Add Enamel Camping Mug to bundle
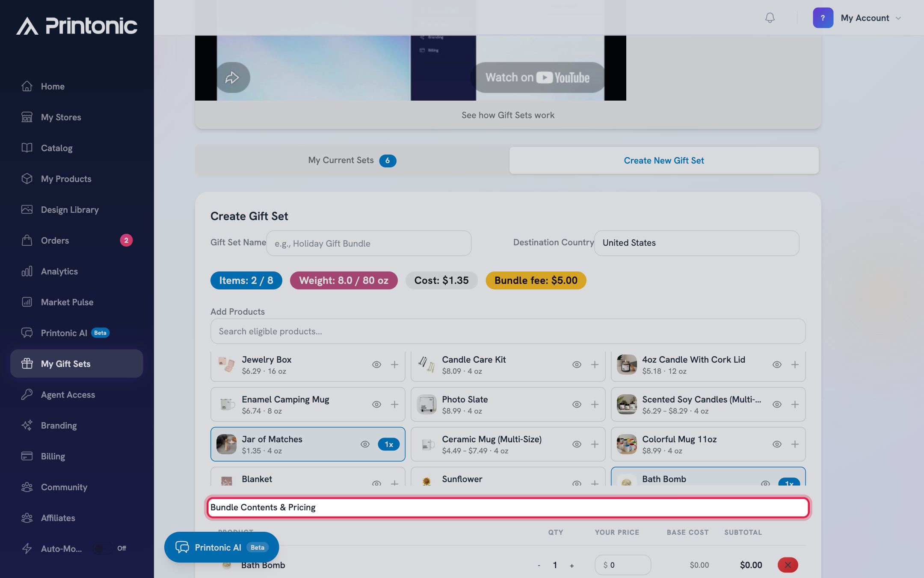Image resolution: width=924 pixels, height=578 pixels. [394, 405]
